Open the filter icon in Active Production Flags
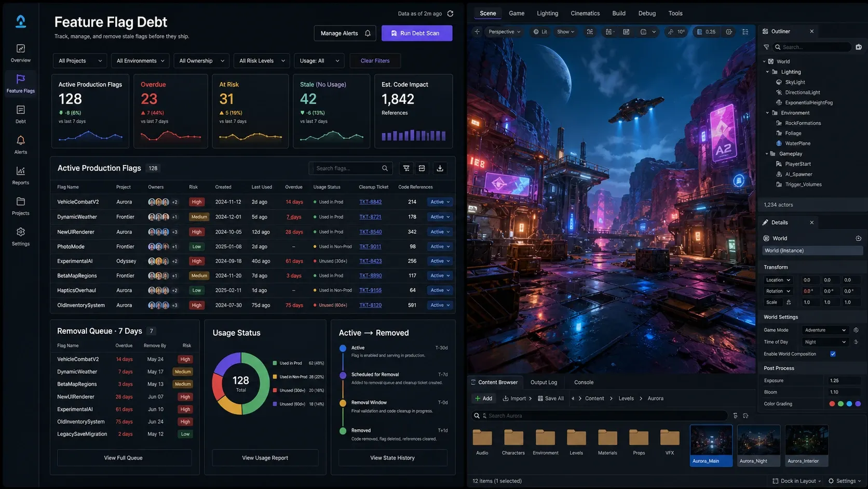 coord(406,168)
